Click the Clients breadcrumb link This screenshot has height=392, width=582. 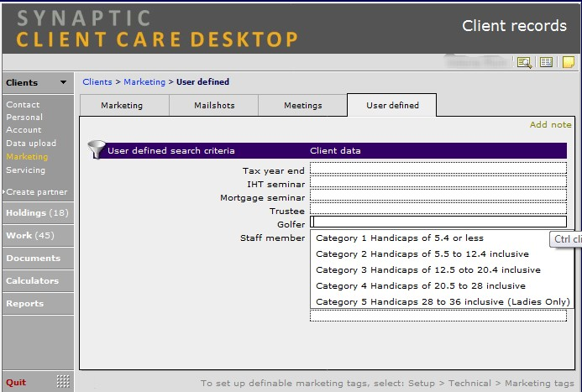(97, 82)
